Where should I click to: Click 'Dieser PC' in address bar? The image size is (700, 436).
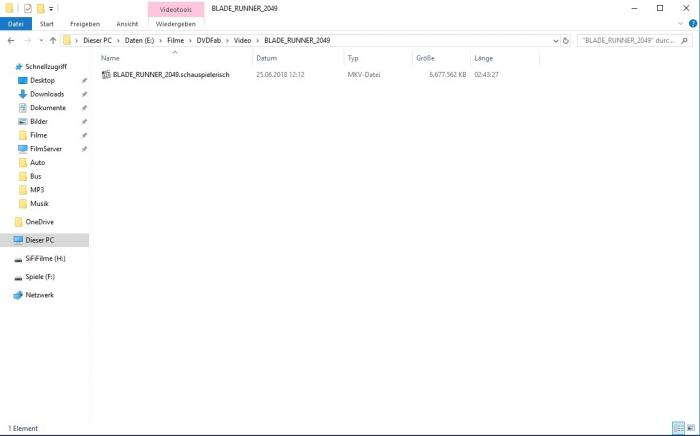coord(97,41)
